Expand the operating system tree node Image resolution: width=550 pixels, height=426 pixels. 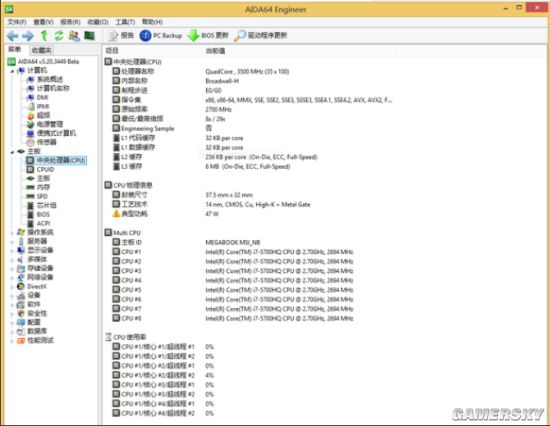tap(12, 232)
